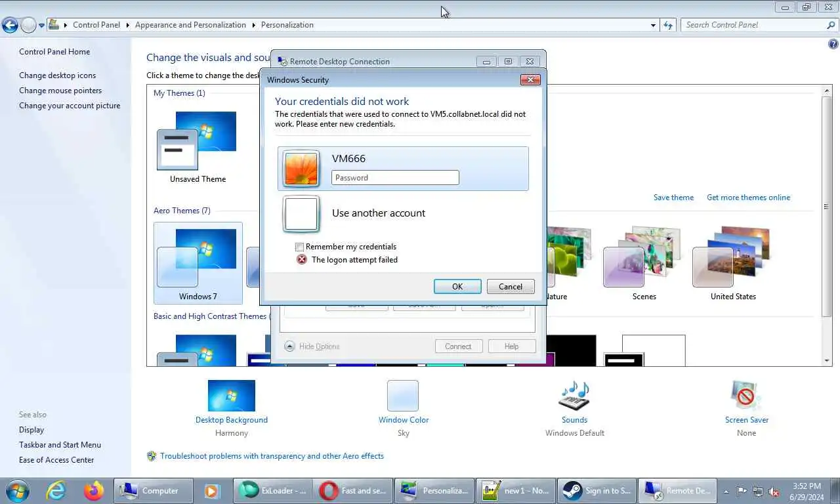This screenshot has width=840, height=504.
Task: Select the United States Aero theme
Action: (733, 263)
